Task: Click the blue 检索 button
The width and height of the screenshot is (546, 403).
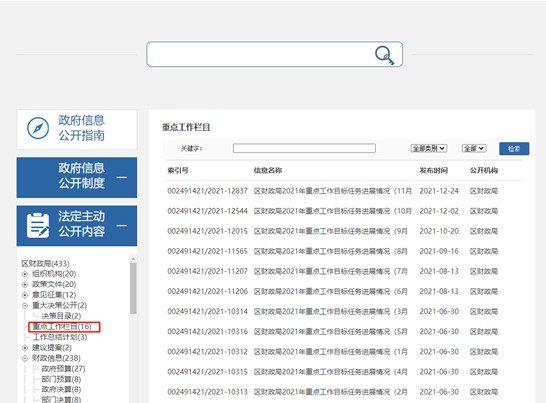Action: [x=514, y=149]
